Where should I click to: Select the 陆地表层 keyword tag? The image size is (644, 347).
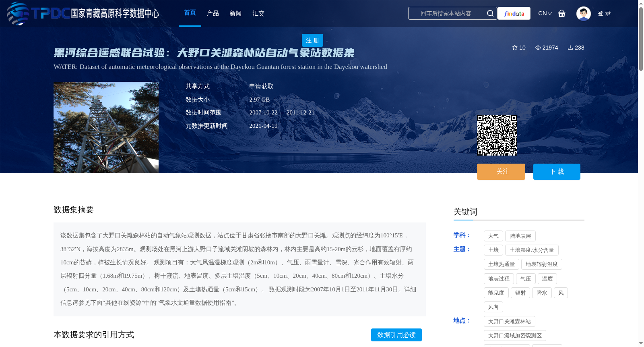pos(520,236)
